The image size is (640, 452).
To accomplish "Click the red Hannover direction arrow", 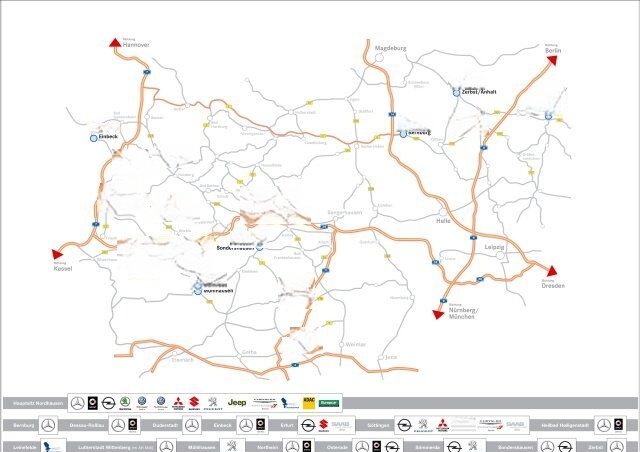I will [116, 42].
